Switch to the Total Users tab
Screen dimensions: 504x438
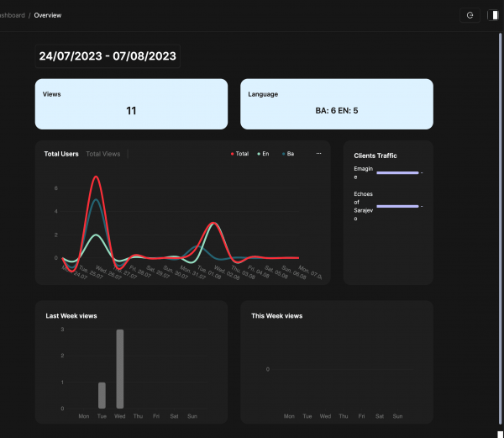(61, 154)
